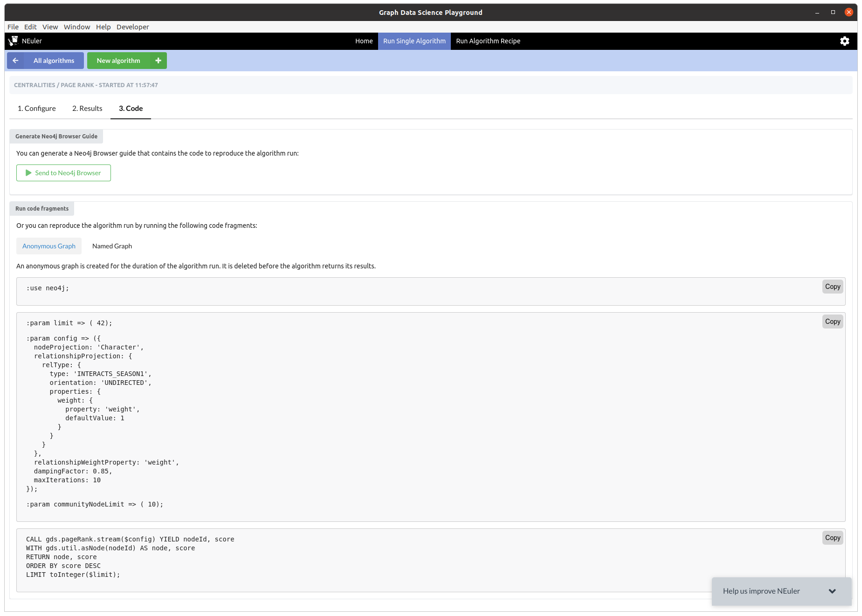The image size is (862, 616).
Task: Open the settings gear icon
Action: [844, 41]
